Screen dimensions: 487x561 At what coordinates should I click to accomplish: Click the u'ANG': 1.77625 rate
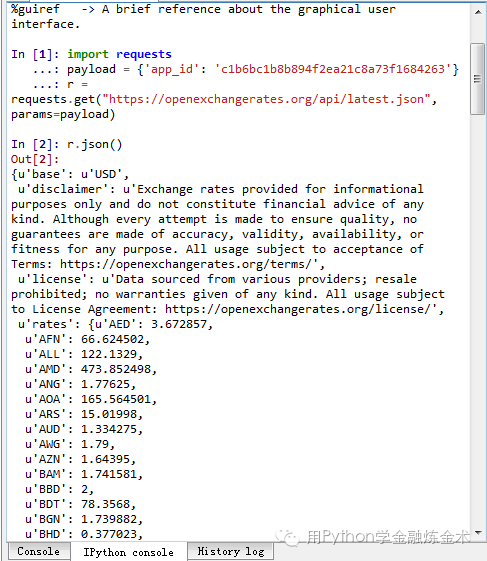tap(80, 384)
